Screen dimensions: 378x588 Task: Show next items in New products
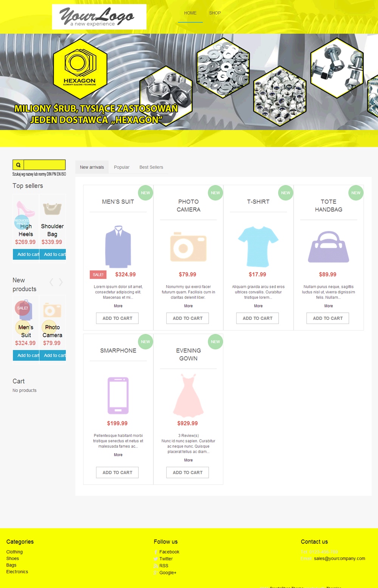click(x=61, y=282)
